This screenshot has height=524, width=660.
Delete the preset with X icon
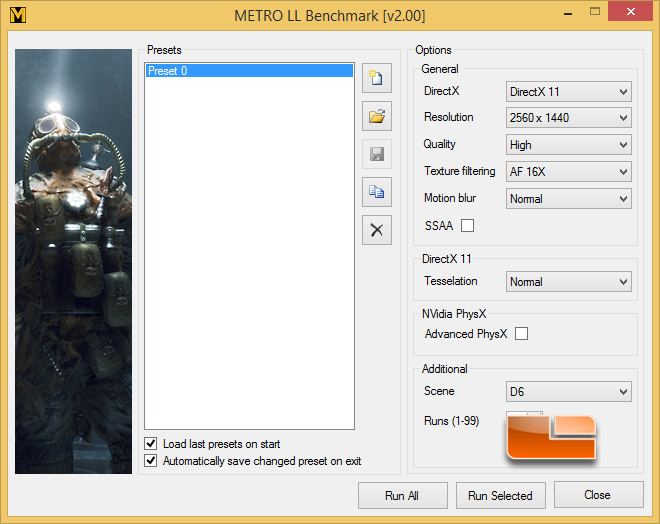tap(377, 230)
